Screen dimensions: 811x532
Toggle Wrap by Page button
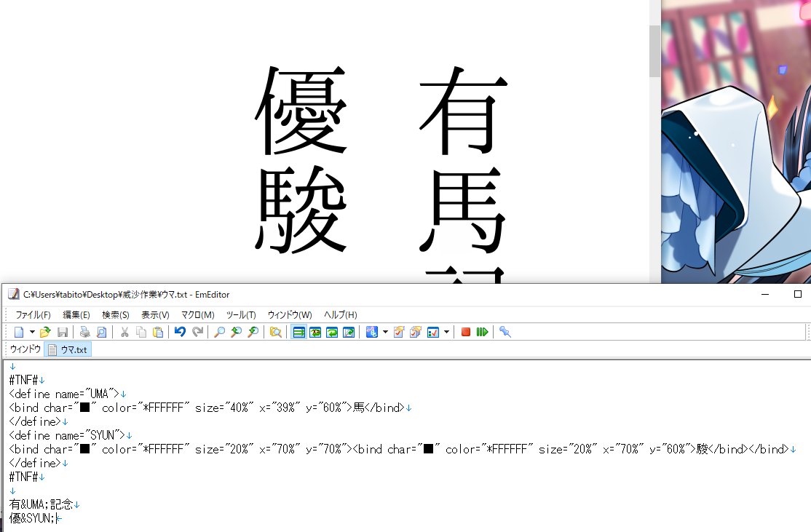349,332
